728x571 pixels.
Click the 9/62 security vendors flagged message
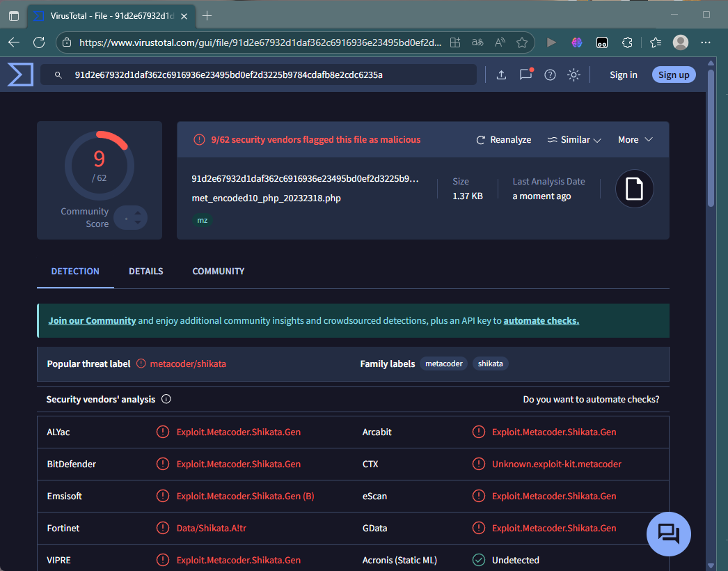[316, 140]
